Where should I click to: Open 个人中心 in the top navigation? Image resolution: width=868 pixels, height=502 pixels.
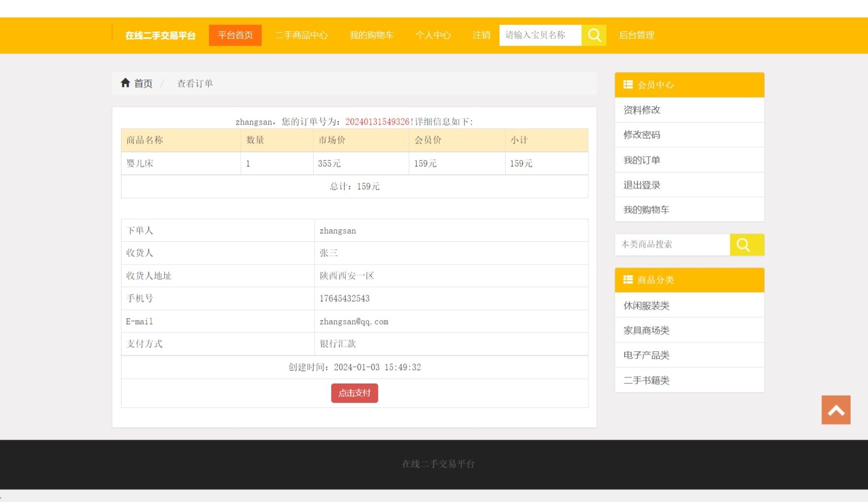433,35
